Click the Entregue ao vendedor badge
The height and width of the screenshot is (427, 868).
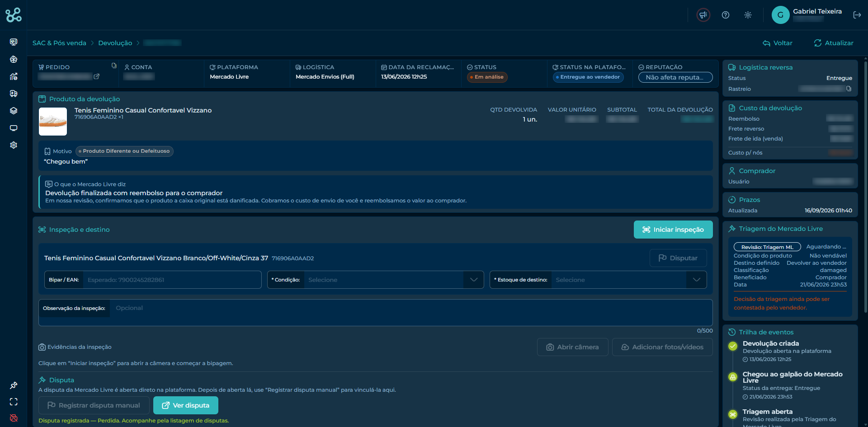click(x=588, y=77)
